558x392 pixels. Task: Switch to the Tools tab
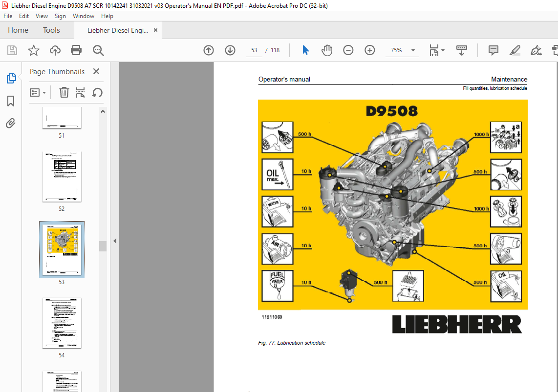[x=52, y=30]
